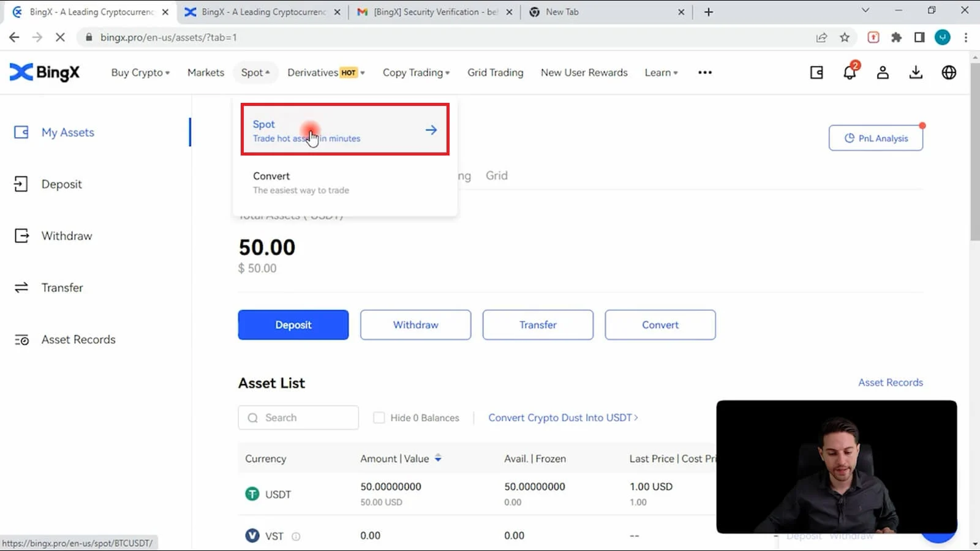Click the BingX logo
The width and height of the screenshot is (980, 551).
tap(44, 72)
